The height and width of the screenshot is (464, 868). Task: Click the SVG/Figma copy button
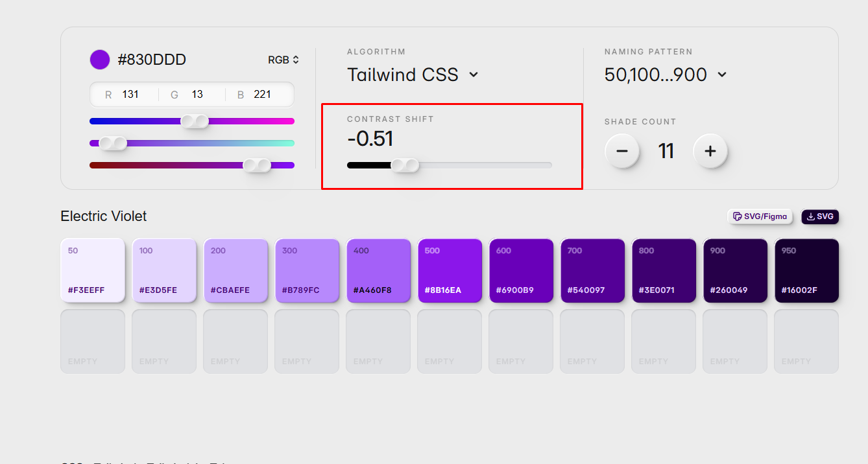pyautogui.click(x=760, y=216)
